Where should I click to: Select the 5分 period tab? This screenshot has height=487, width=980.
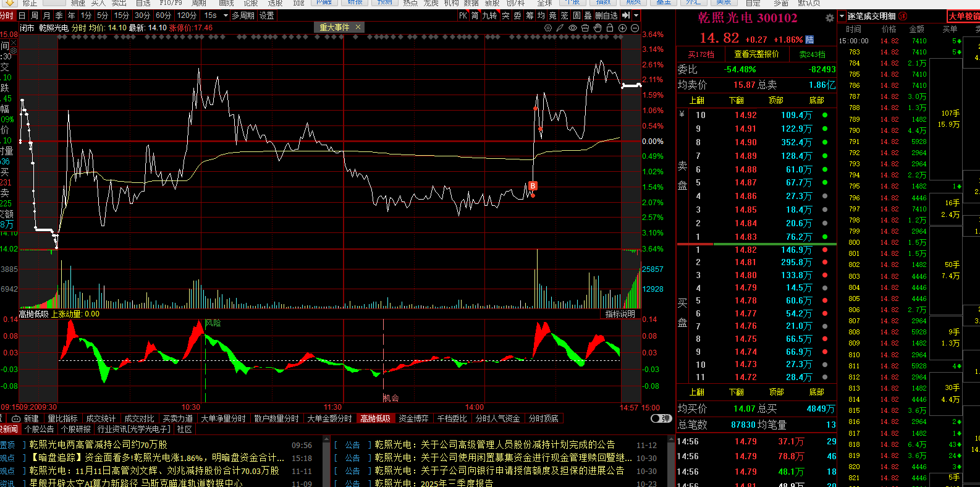coord(103,15)
